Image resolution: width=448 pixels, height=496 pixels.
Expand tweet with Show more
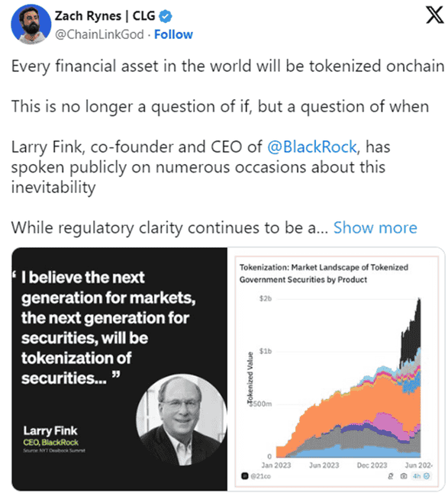click(x=375, y=227)
